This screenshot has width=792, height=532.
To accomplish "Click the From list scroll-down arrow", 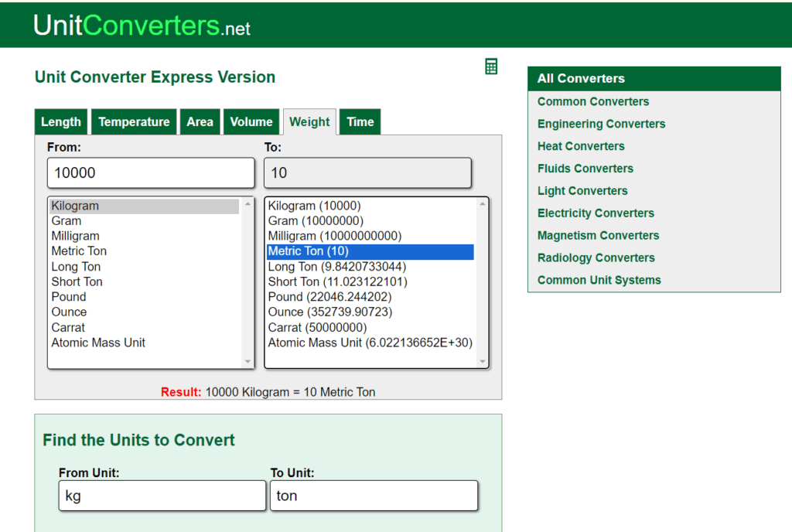I will 247,361.
